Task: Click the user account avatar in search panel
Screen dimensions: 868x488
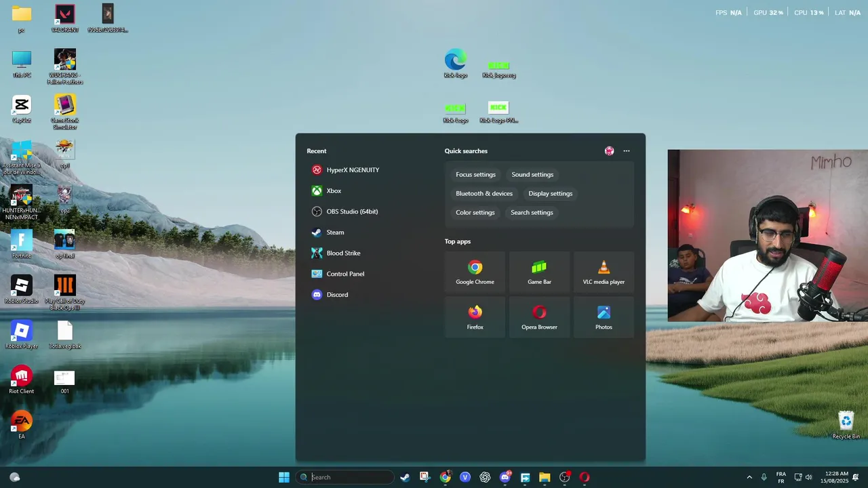Action: pyautogui.click(x=609, y=151)
